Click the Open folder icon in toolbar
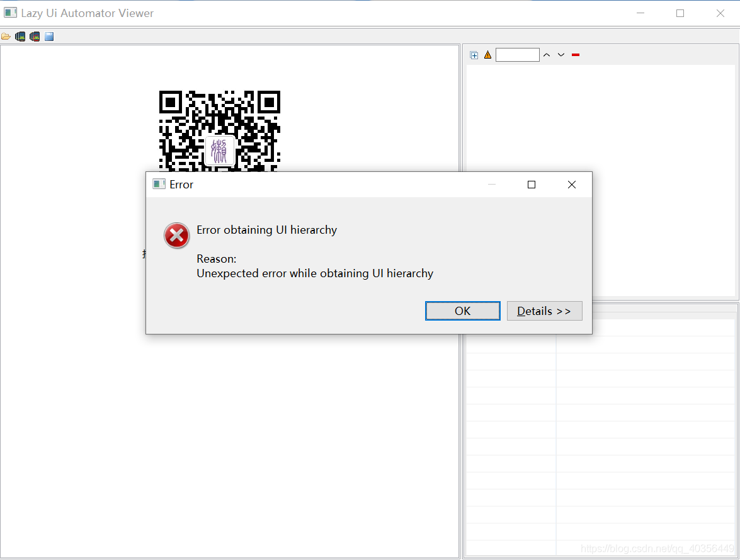740x560 pixels. [6, 37]
